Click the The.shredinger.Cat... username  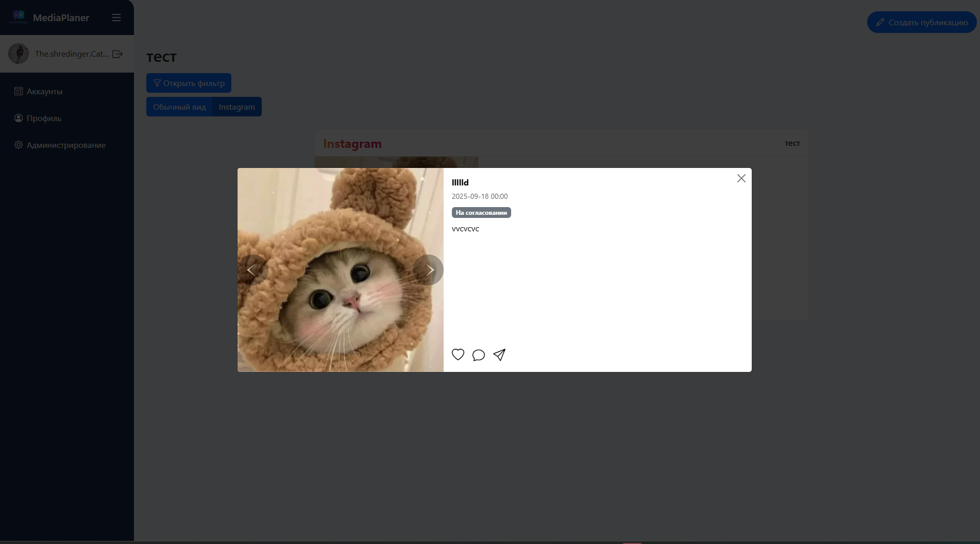pos(72,54)
